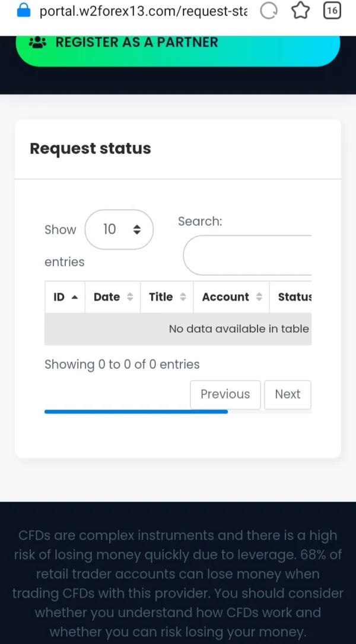Click the blue horizontal scrollbar under table
Screen dimensions: 356x644
click(136, 412)
